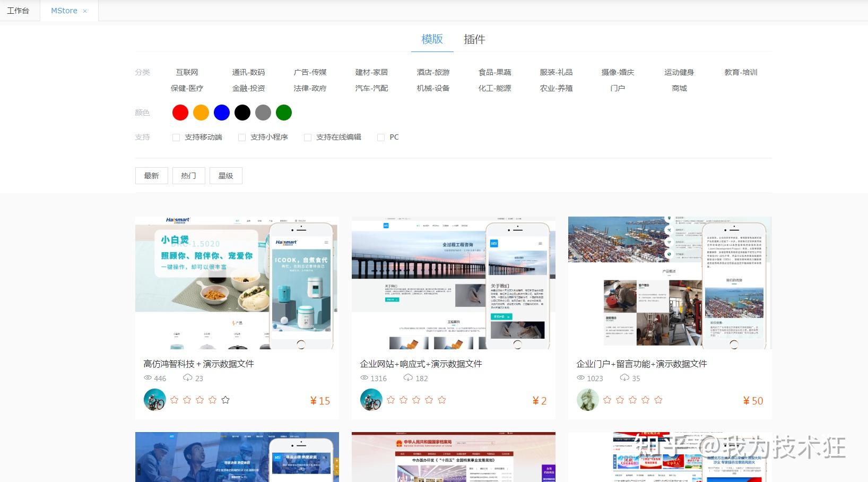Select the red color swatch filter
Screen dimensions: 868x482
coord(180,112)
